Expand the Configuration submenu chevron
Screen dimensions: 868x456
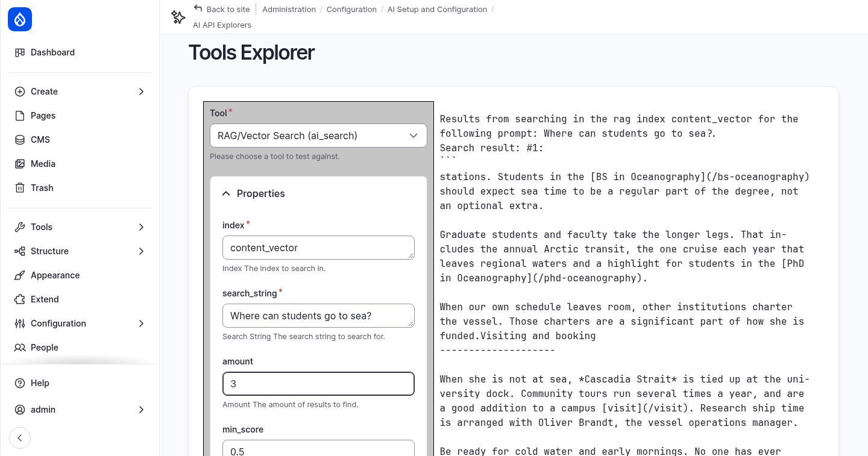141,323
